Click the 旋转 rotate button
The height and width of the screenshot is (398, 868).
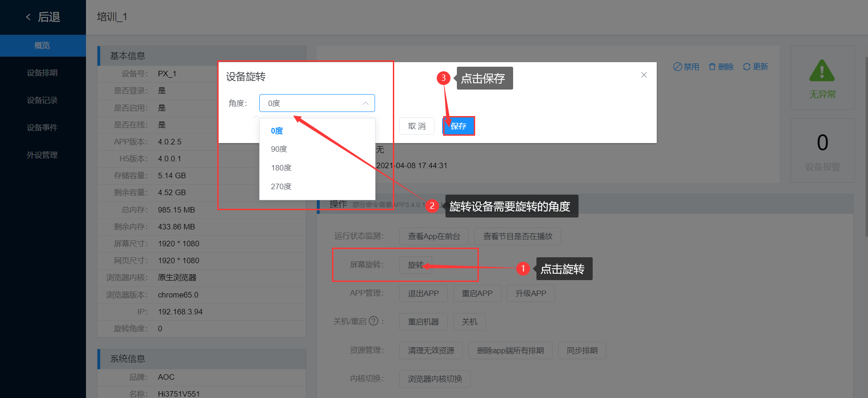[416, 265]
